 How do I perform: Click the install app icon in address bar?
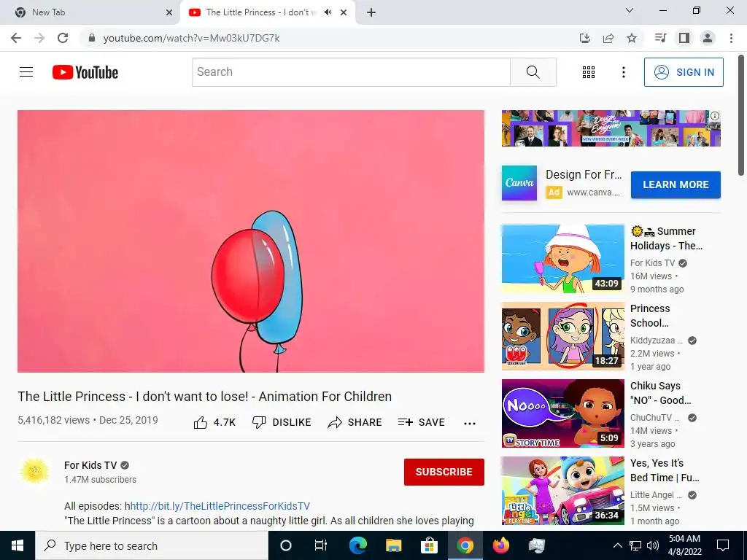coord(585,38)
